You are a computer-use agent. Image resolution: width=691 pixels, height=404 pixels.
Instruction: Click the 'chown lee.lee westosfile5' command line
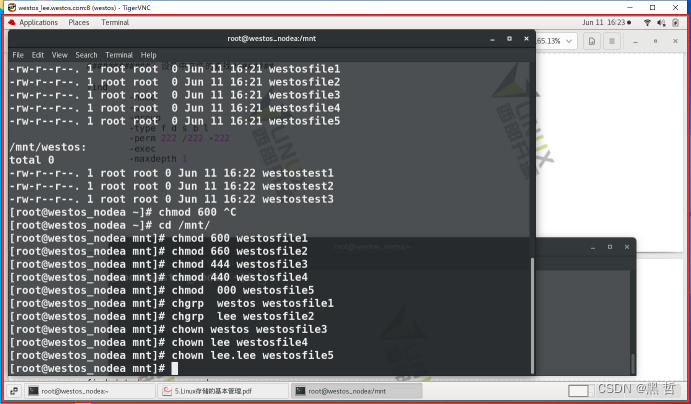(x=171, y=356)
